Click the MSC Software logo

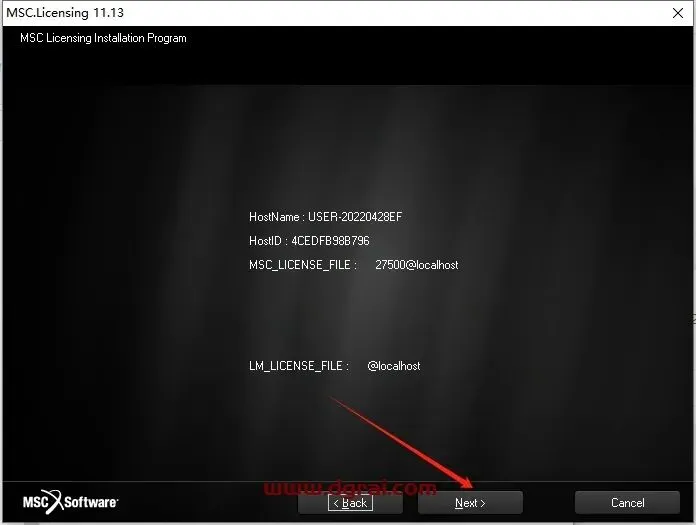(x=71, y=502)
